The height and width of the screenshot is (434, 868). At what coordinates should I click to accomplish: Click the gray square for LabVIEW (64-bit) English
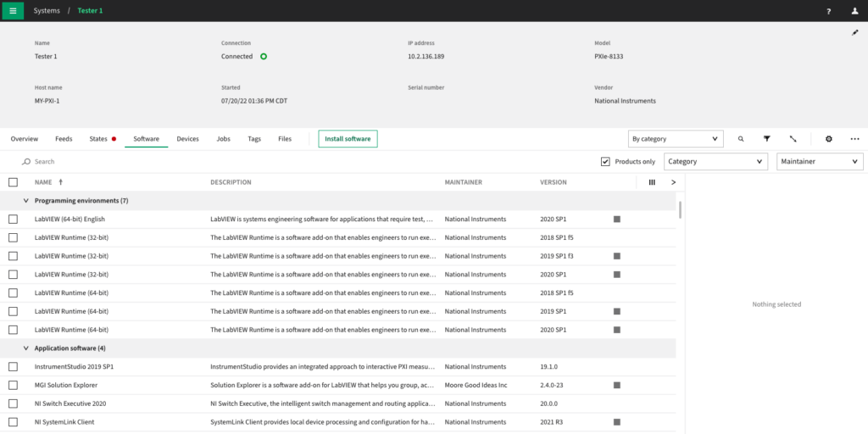pos(617,220)
